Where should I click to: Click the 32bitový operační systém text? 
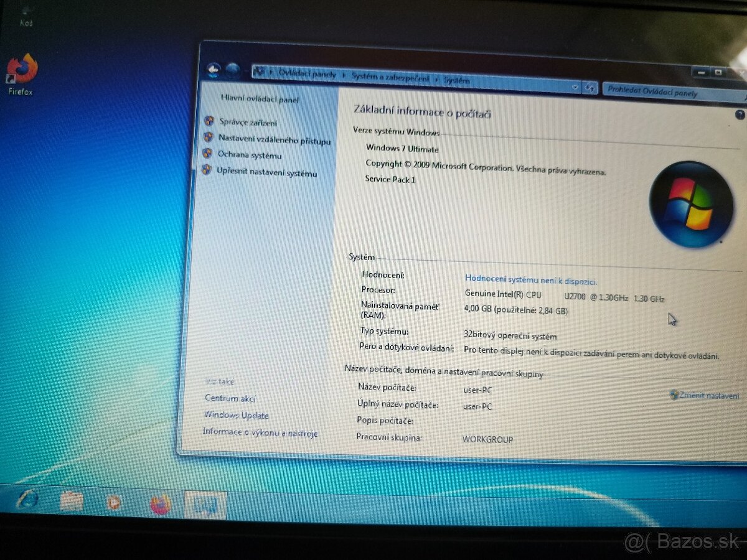point(510,335)
